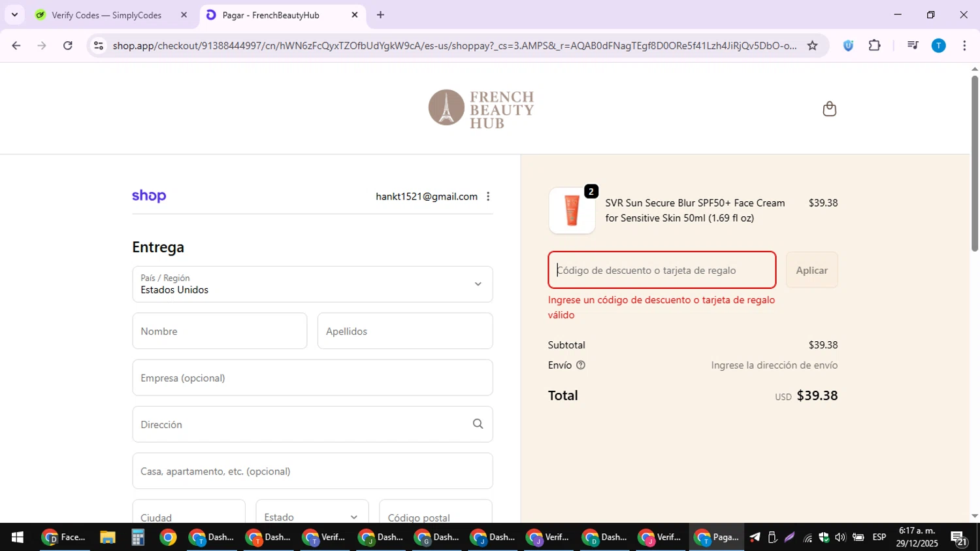This screenshot has width=980, height=551.
Task: Click the Shop Pay logo
Action: [149, 196]
